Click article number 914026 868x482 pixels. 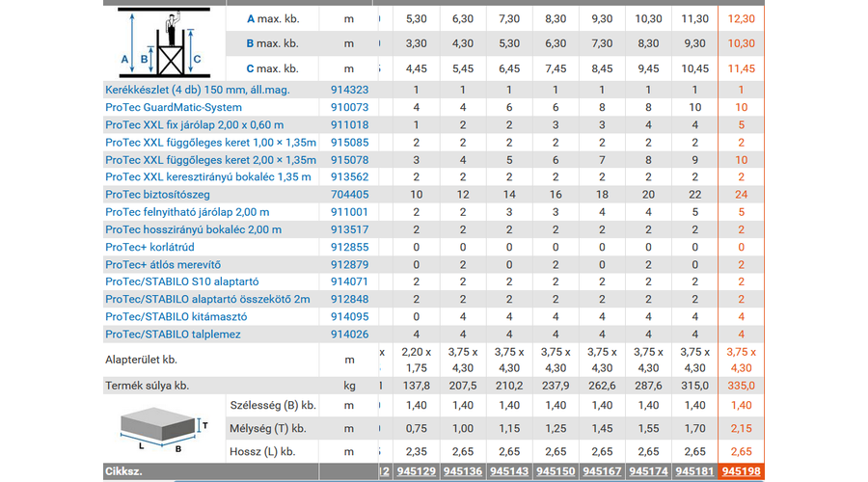349,335
